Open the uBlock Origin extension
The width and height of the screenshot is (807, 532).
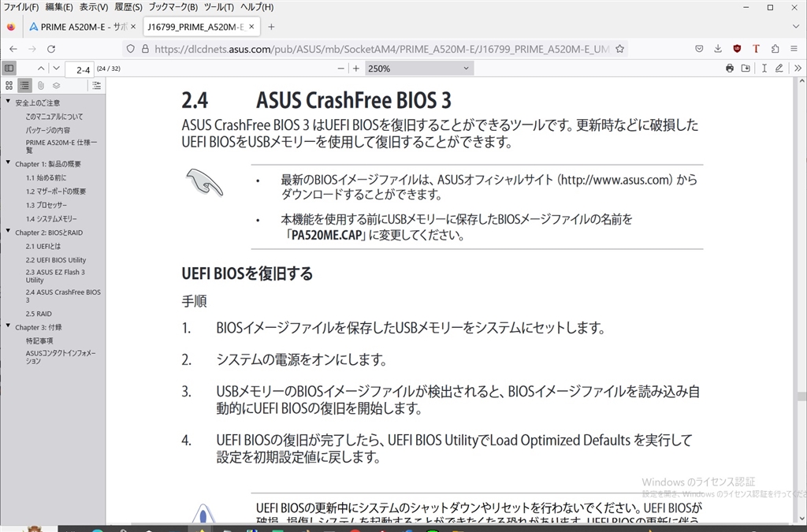pos(737,49)
